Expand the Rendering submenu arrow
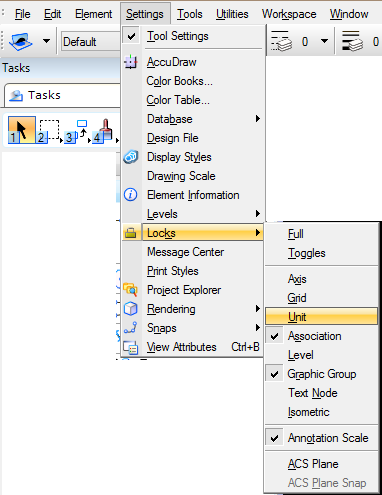The width and height of the screenshot is (382, 495). click(x=257, y=309)
